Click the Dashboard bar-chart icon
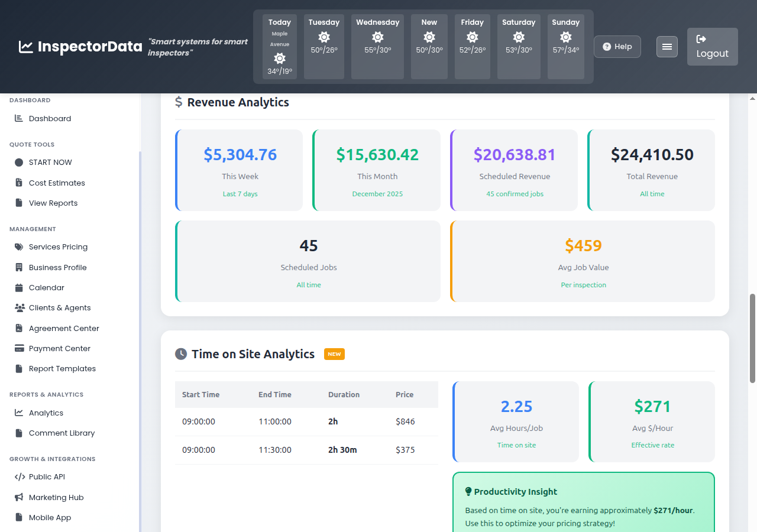757x532 pixels. (x=18, y=118)
